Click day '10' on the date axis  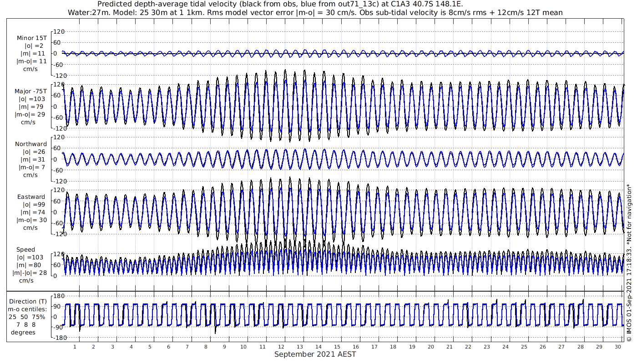243,347
